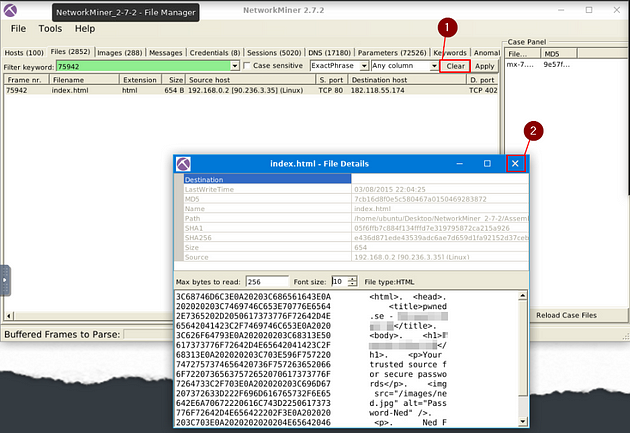630x433 pixels.
Task: Sort by the Filename column header
Action: pyautogui.click(x=84, y=80)
